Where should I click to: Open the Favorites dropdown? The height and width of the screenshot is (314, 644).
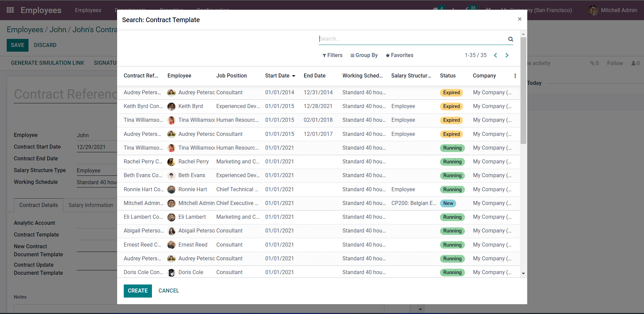pyautogui.click(x=399, y=55)
